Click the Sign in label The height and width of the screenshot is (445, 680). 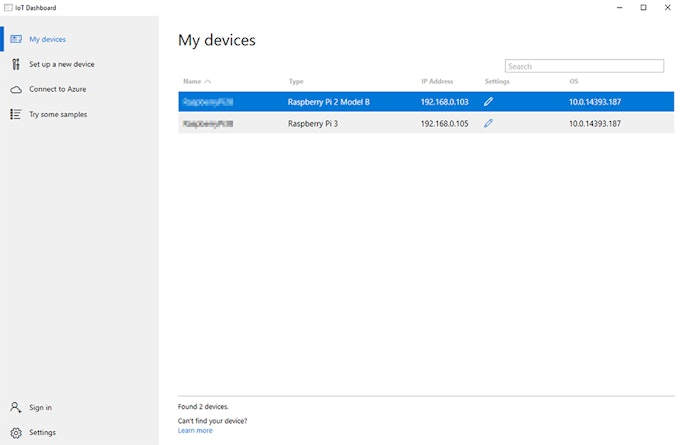(x=41, y=408)
